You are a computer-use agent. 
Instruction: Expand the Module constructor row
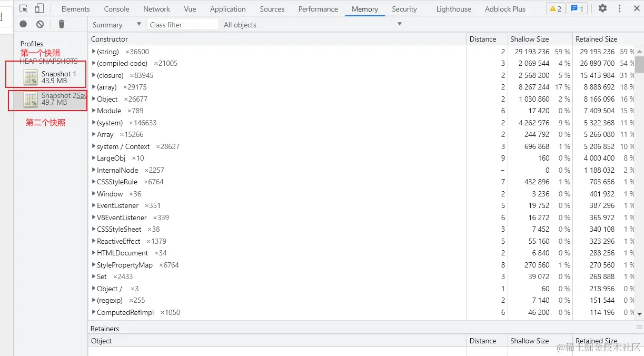[x=94, y=111]
